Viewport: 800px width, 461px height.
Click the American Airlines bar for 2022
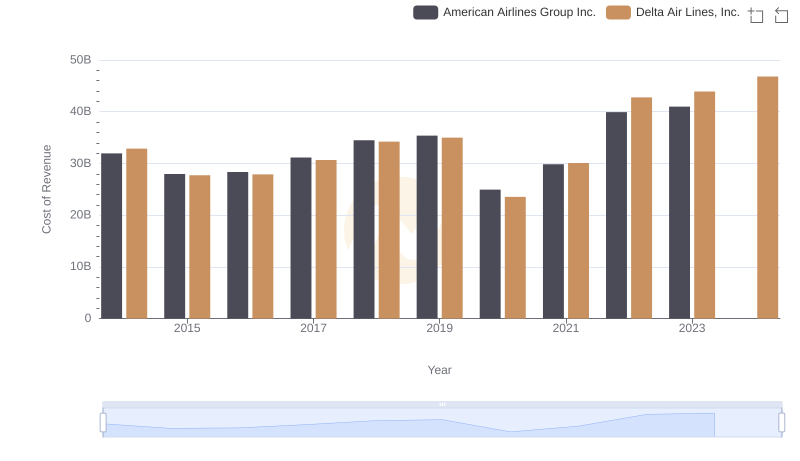click(x=616, y=215)
